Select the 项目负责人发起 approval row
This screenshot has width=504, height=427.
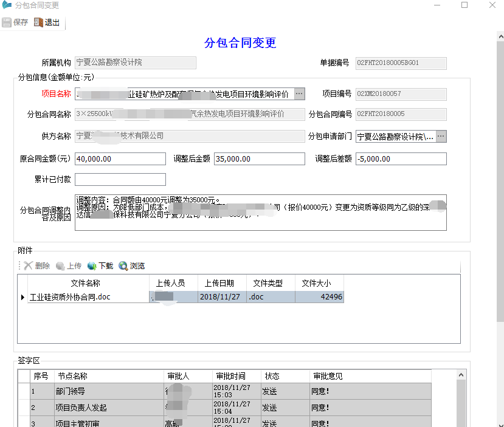[224, 408]
